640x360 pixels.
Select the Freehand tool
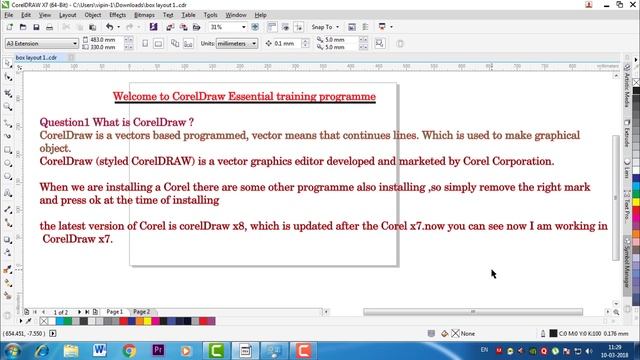tap(8, 122)
